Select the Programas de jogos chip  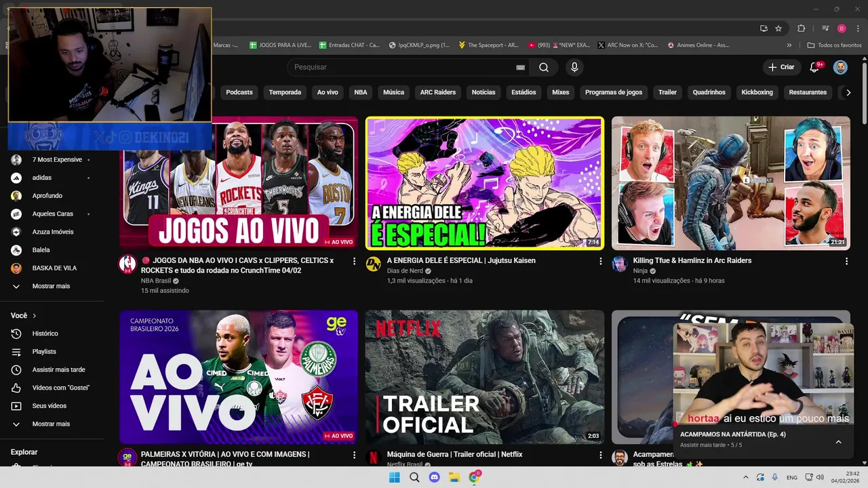point(614,92)
